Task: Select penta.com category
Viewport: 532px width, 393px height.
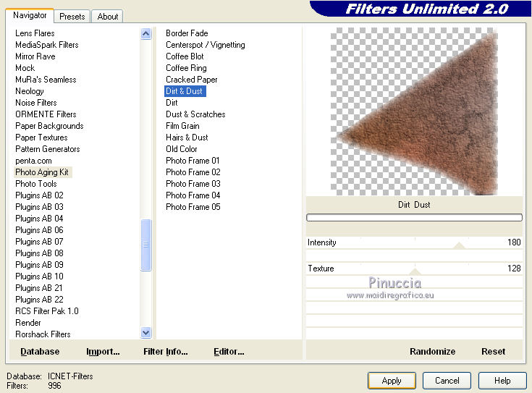Action: pyautogui.click(x=33, y=161)
